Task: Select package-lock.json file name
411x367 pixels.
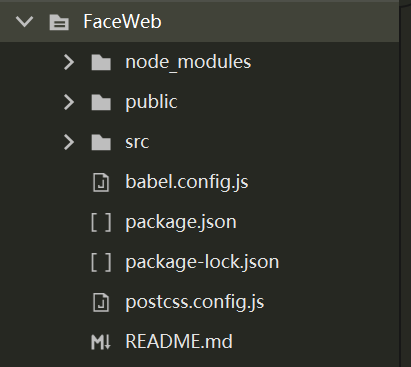Action: pyautogui.click(x=202, y=262)
